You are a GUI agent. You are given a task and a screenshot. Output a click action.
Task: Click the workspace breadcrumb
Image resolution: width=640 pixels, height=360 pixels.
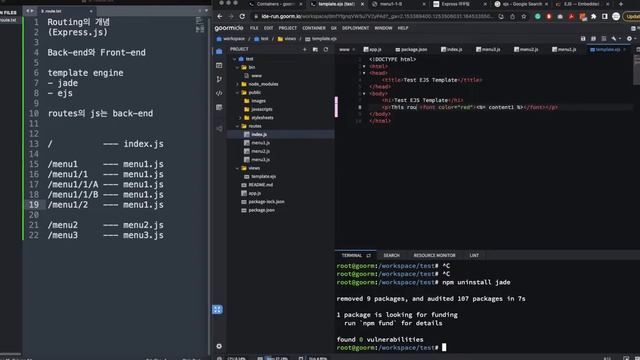coord(231,39)
